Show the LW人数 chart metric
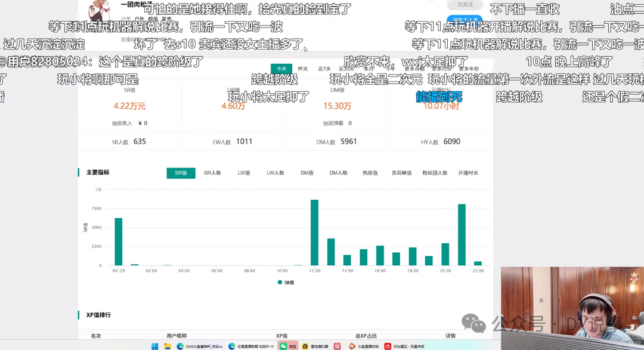The image size is (644, 350). (x=275, y=173)
